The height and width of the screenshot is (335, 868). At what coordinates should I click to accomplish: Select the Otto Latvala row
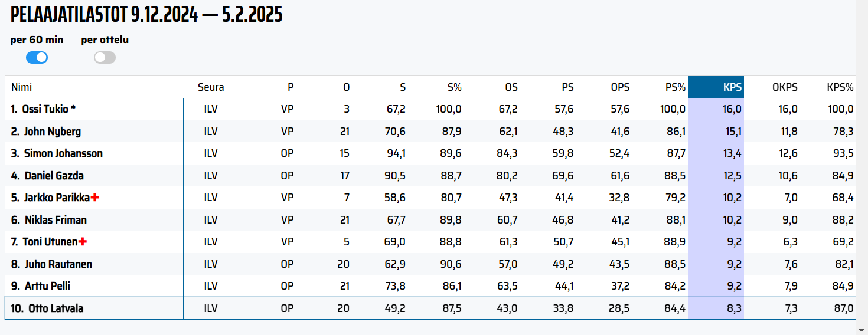[x=430, y=308]
